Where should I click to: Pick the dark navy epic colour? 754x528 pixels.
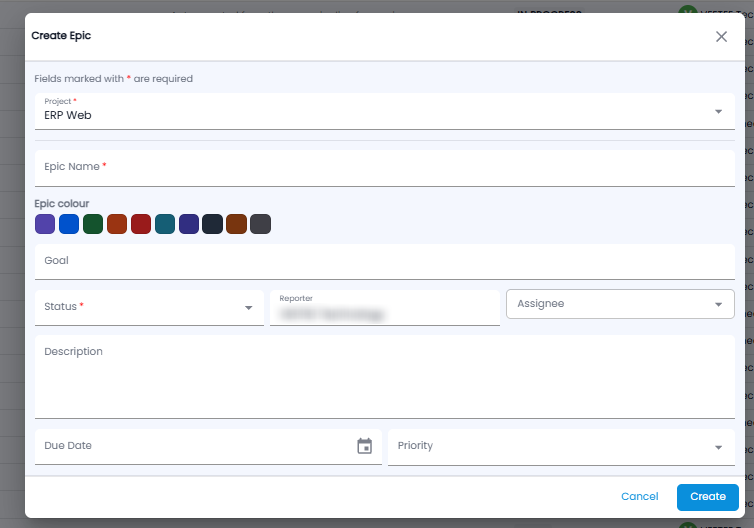(213, 224)
